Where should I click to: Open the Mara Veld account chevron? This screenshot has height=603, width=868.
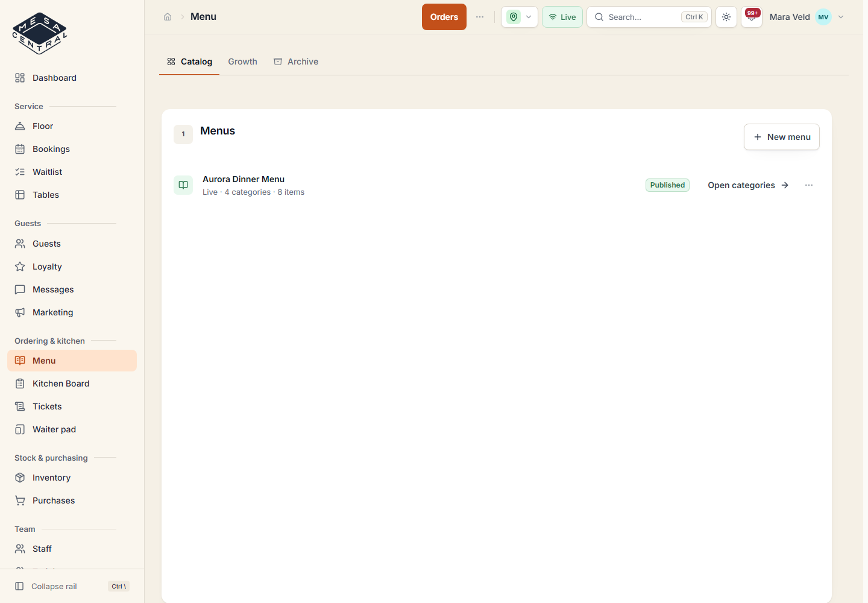[x=841, y=17]
